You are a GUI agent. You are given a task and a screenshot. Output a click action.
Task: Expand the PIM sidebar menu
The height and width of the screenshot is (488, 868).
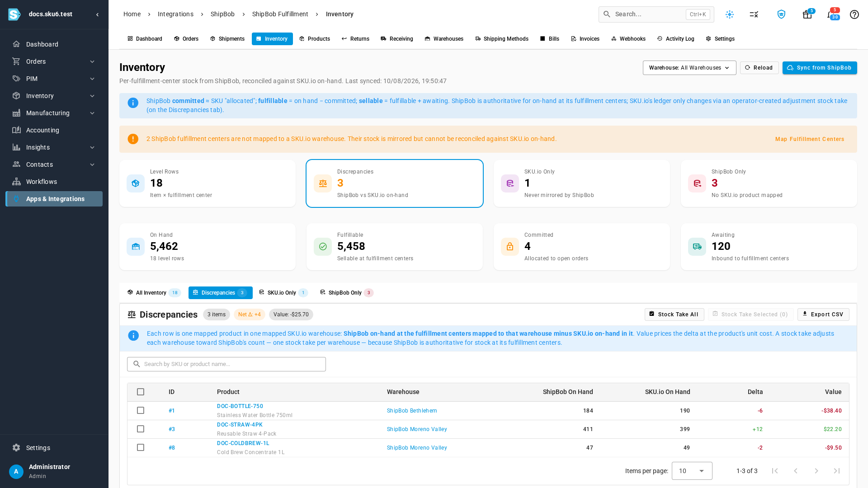click(x=54, y=79)
